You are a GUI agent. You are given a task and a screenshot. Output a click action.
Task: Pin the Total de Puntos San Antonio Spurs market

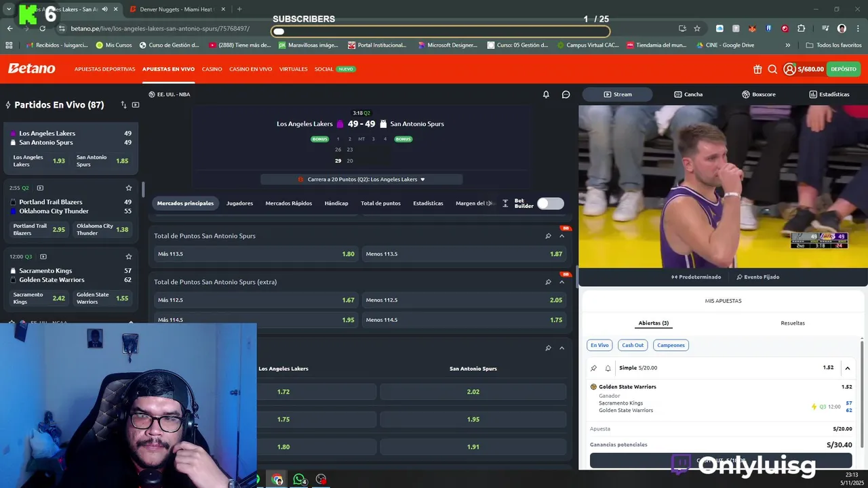point(548,236)
